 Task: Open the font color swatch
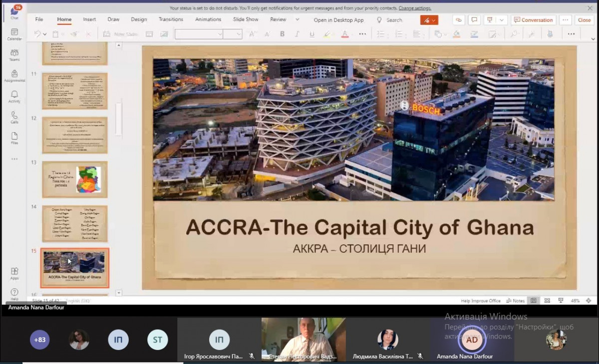pos(344,34)
